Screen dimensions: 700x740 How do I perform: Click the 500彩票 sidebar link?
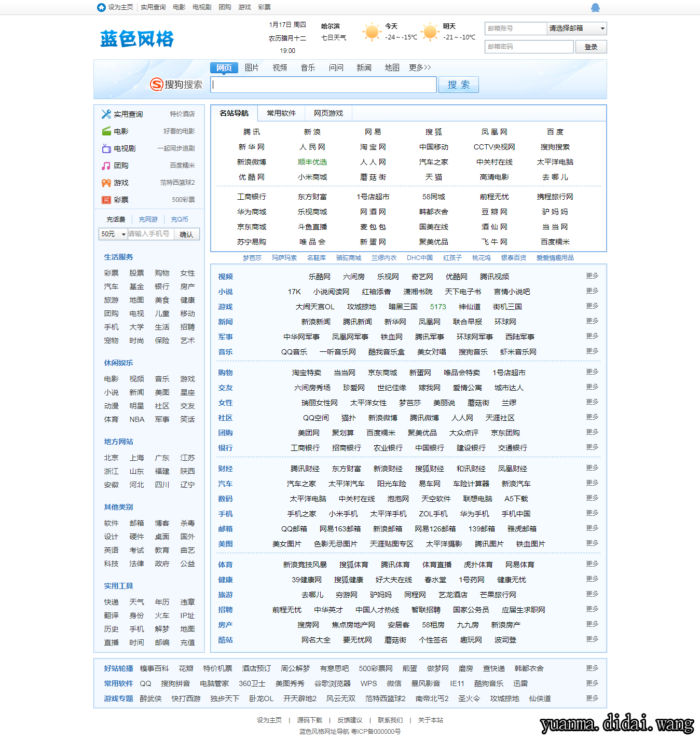tap(184, 200)
